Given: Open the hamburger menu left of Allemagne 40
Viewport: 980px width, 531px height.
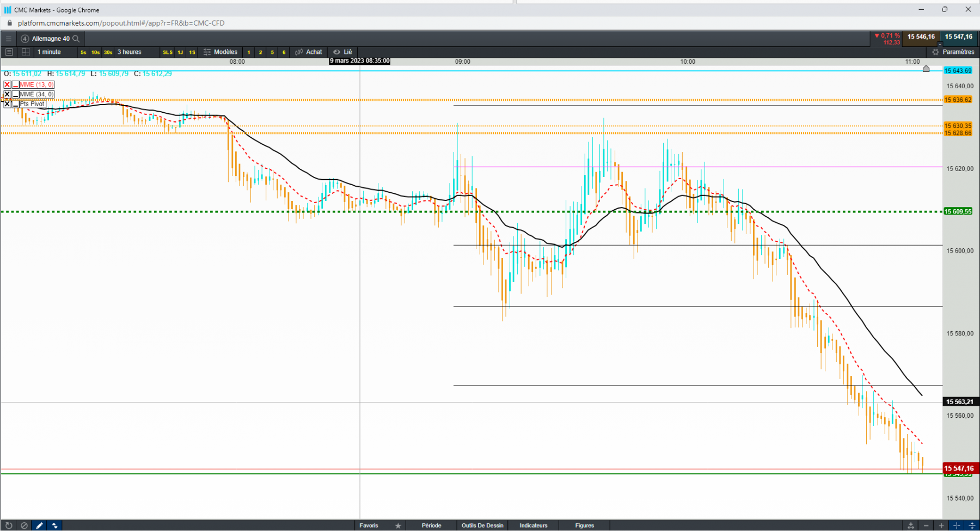Looking at the screenshot, I should tap(9, 39).
